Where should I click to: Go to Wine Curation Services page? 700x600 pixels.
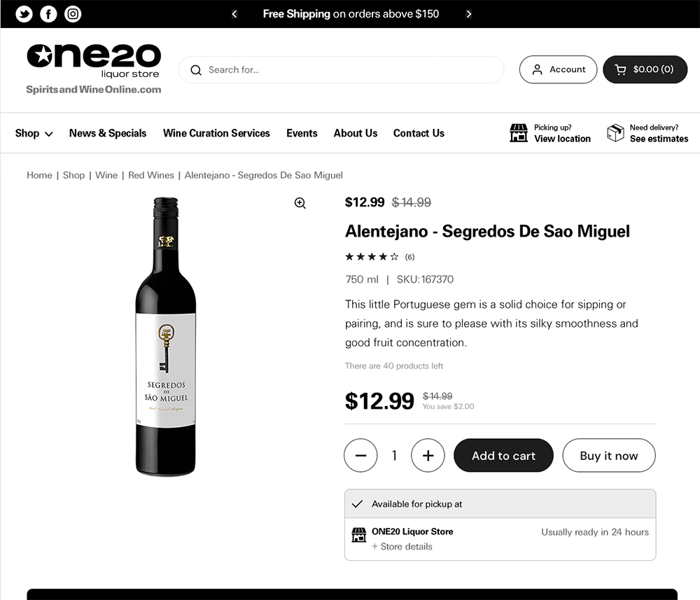[216, 133]
